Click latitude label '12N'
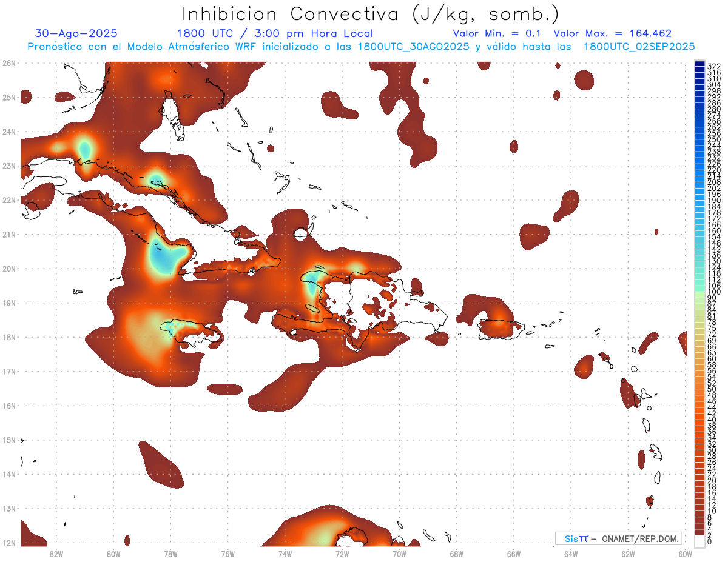728x562 pixels. (x=8, y=543)
